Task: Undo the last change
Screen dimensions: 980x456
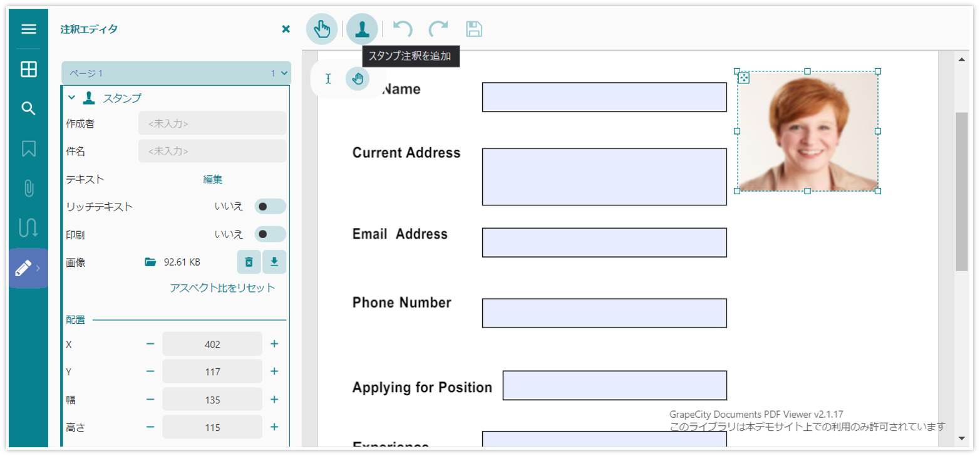Action: (403, 29)
